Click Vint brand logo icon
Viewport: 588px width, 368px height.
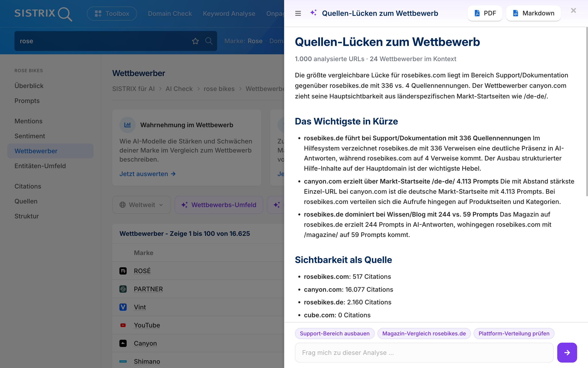tap(123, 307)
